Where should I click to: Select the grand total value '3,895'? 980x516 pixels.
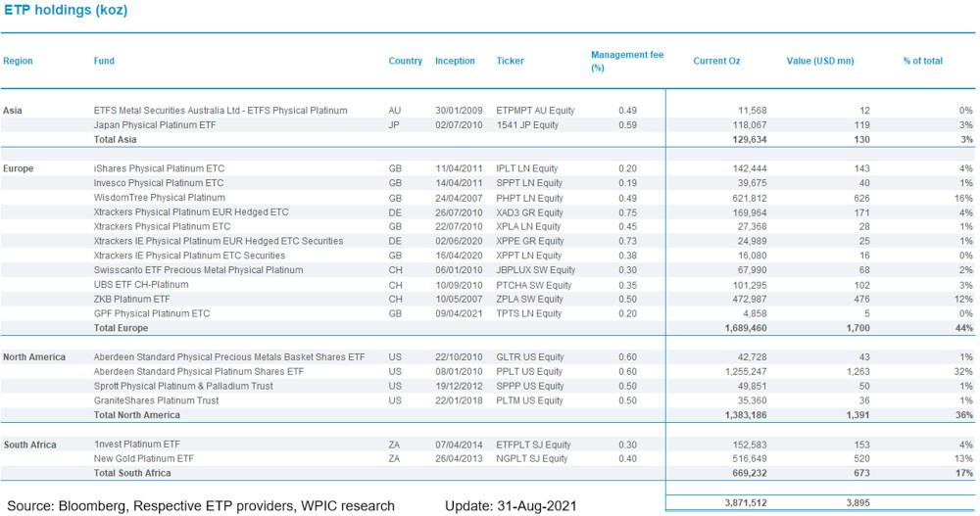(857, 502)
